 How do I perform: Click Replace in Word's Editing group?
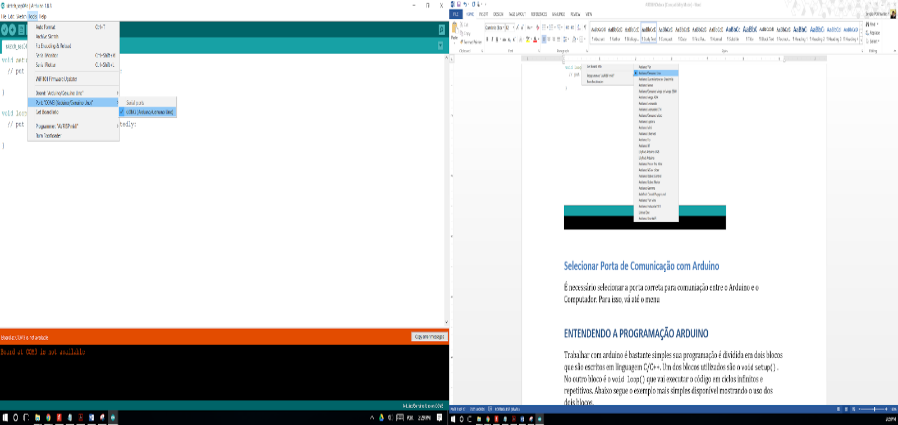click(873, 33)
